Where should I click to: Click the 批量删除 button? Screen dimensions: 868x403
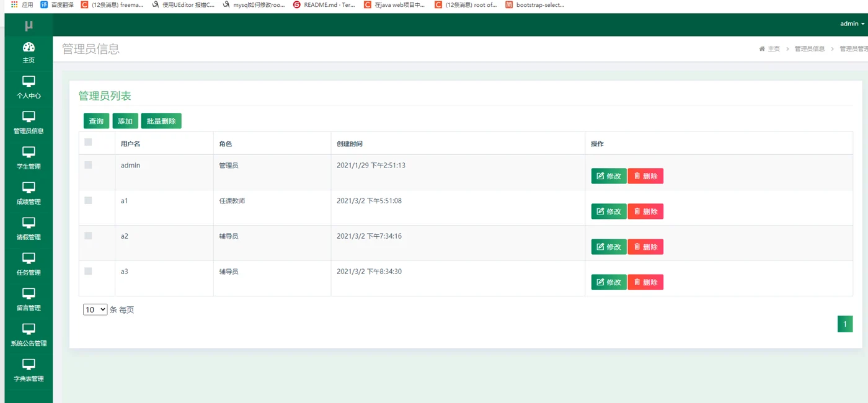tap(161, 121)
